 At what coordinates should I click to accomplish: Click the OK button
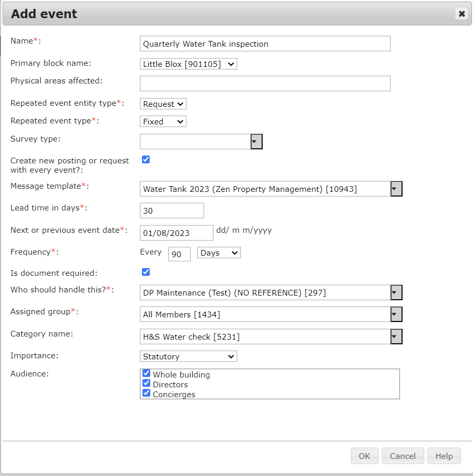(364, 456)
